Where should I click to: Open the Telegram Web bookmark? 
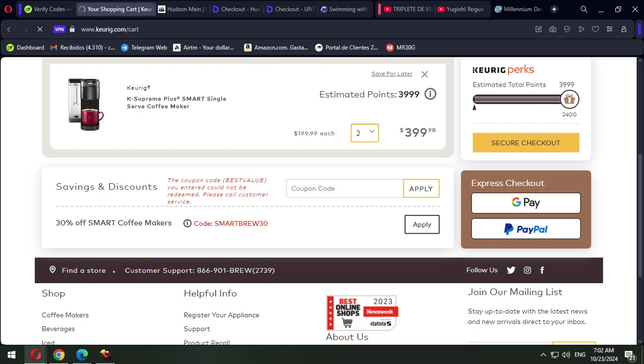[144, 48]
